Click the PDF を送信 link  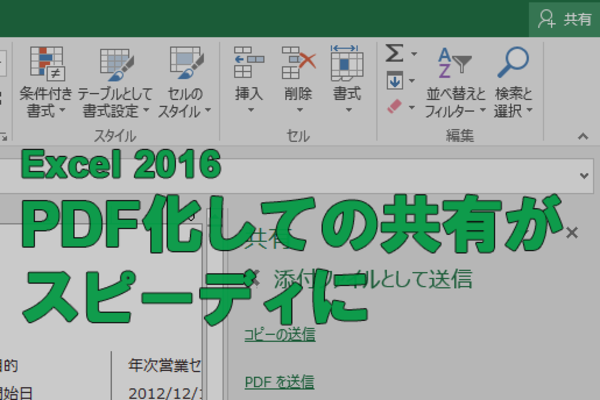[x=279, y=382]
